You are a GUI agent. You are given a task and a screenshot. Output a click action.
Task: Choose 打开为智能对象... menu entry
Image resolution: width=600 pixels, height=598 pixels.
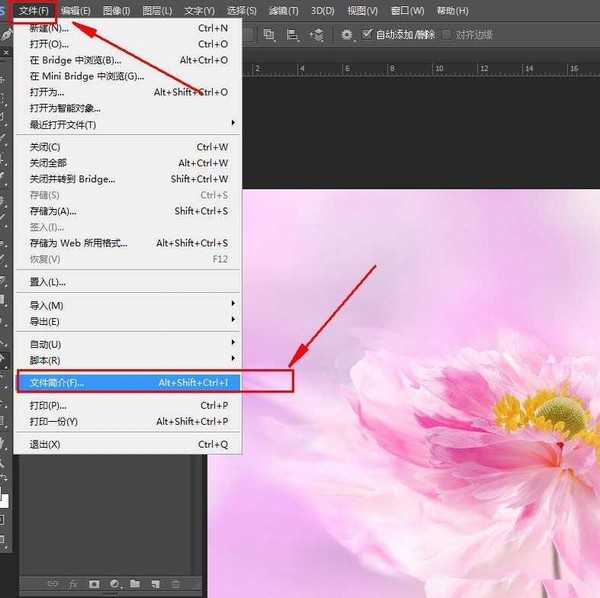pos(128,108)
